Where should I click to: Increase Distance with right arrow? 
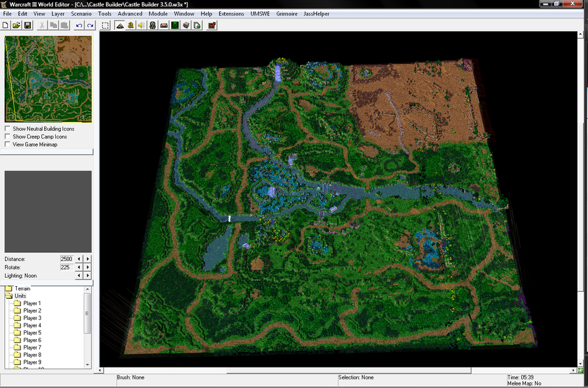click(88, 259)
